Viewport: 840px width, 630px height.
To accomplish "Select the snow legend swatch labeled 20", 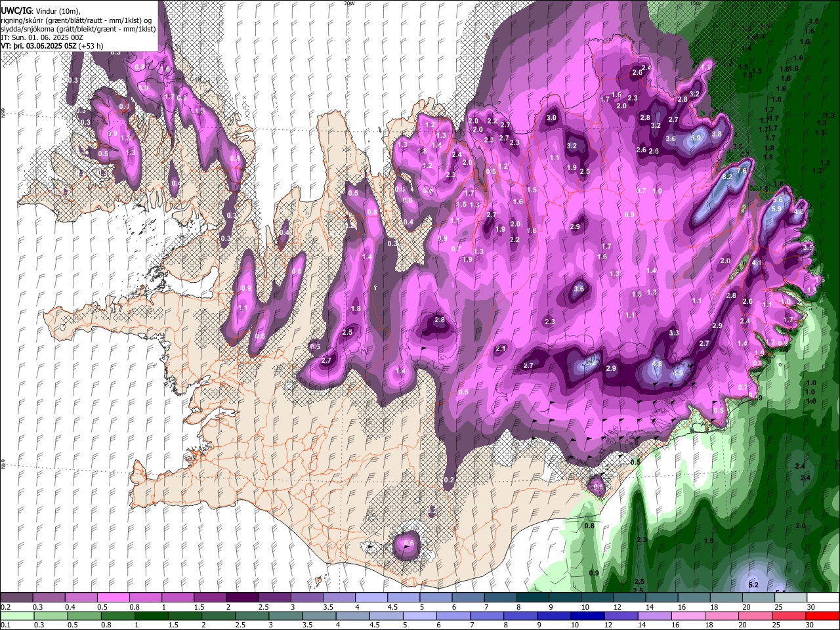I will [x=758, y=598].
